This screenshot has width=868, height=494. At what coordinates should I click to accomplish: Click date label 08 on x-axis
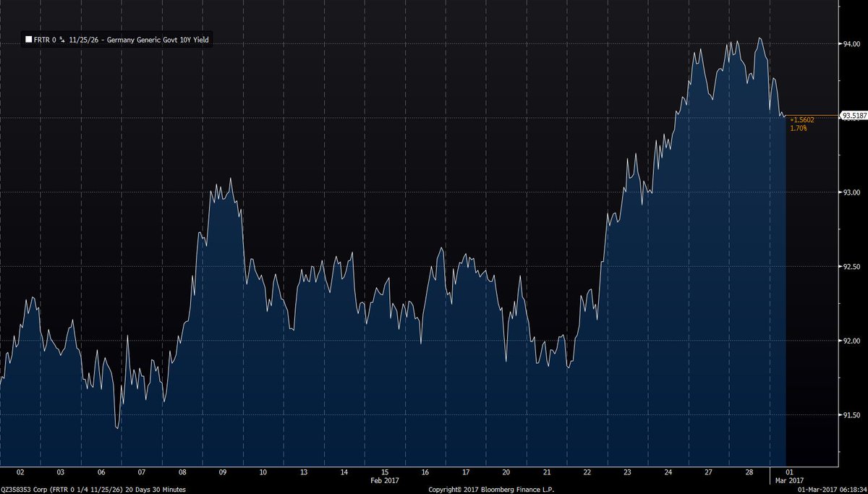[182, 472]
